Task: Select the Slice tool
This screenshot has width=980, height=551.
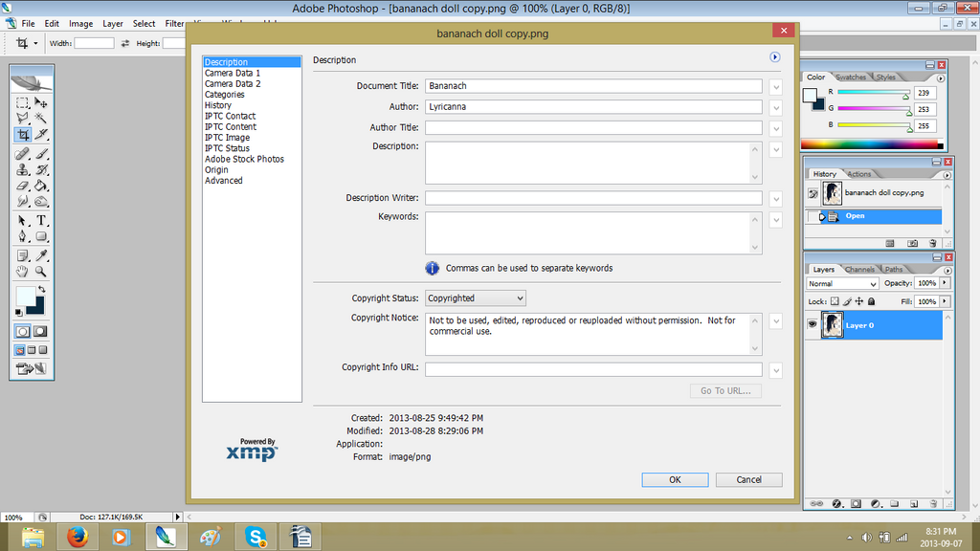Action: tap(41, 134)
